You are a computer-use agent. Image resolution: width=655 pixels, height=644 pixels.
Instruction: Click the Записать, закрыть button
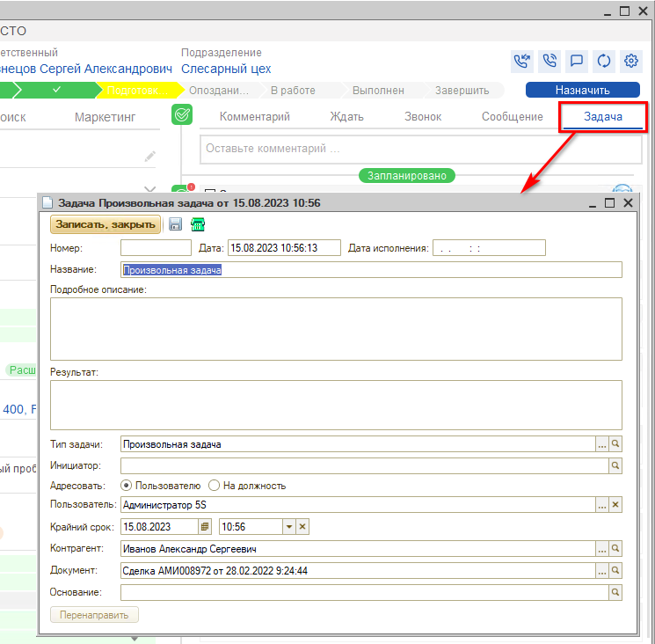[x=106, y=224]
